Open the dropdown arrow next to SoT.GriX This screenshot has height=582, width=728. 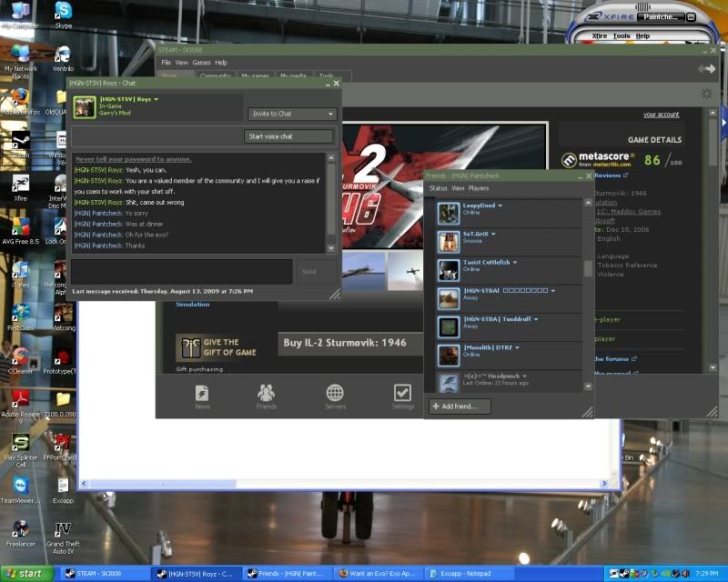(x=493, y=234)
